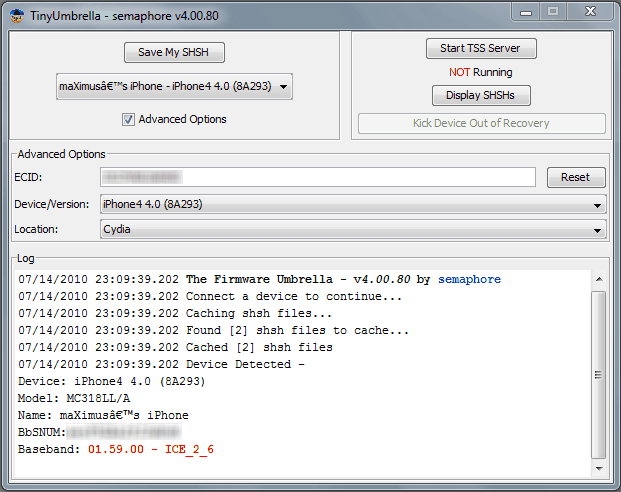Image resolution: width=621 pixels, height=492 pixels.
Task: Click the 'Cached [2] shsh files' log line
Action: point(175,347)
